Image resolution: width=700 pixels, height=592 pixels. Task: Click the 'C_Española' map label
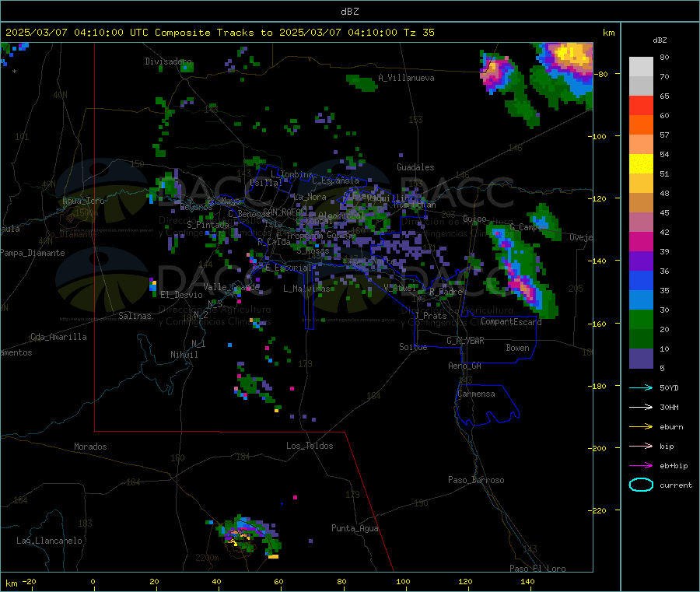[335, 180]
